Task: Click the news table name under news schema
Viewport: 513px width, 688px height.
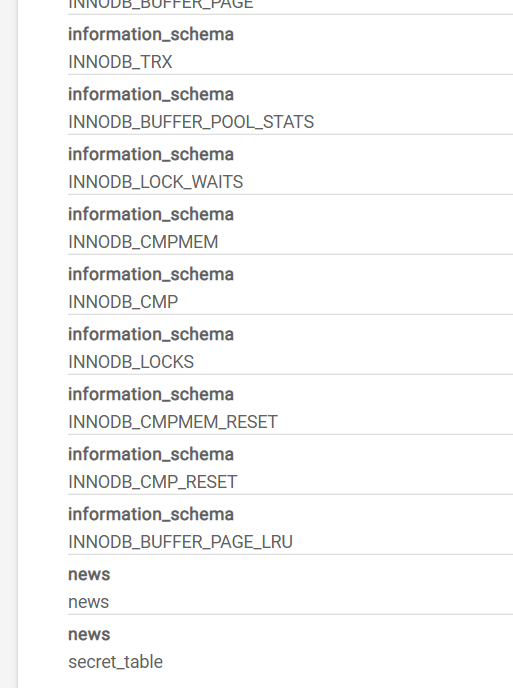Action: click(88, 602)
